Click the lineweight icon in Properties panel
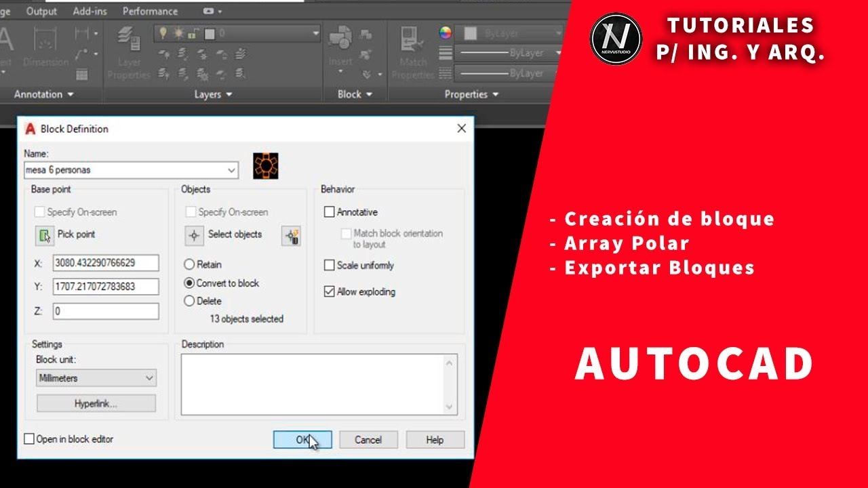This screenshot has width=868, height=488. pos(446,53)
